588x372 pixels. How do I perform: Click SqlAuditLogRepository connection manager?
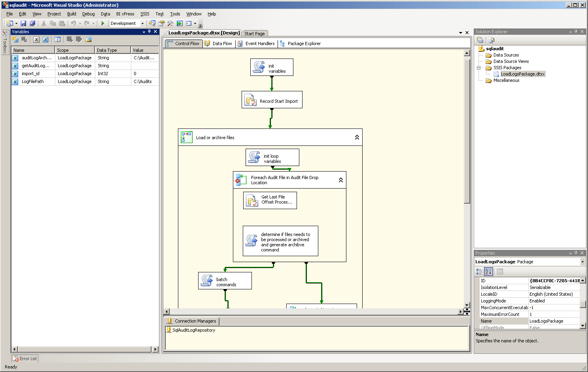click(x=193, y=330)
